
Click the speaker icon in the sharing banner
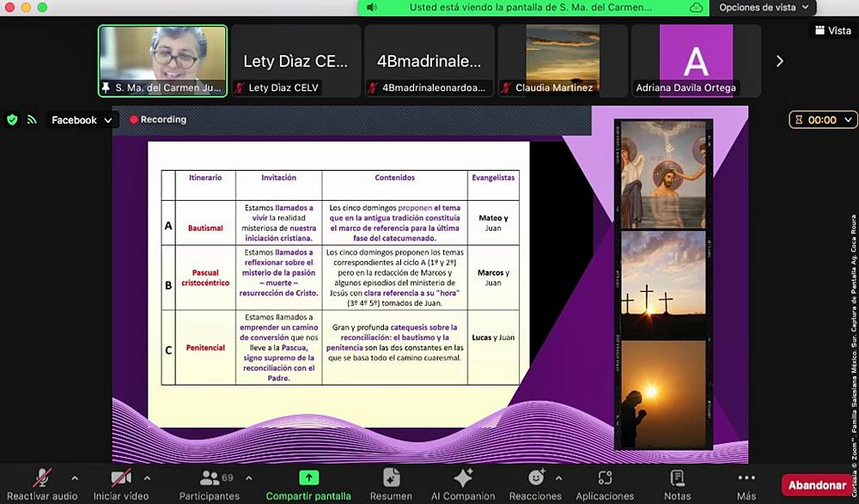(371, 8)
